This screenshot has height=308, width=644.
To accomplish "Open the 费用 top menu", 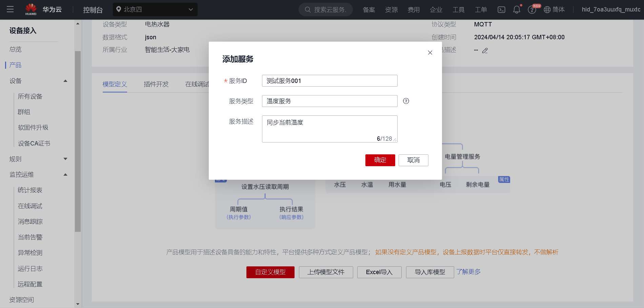I will click(414, 9).
